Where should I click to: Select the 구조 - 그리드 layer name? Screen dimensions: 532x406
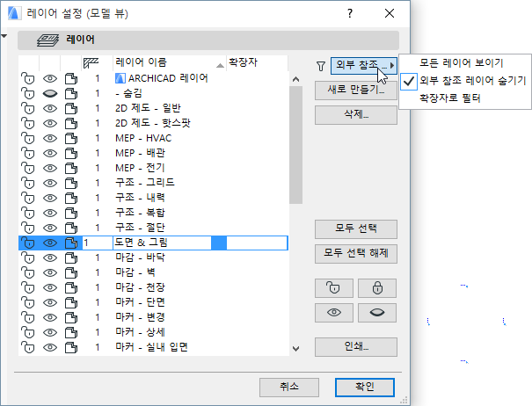[x=145, y=183]
